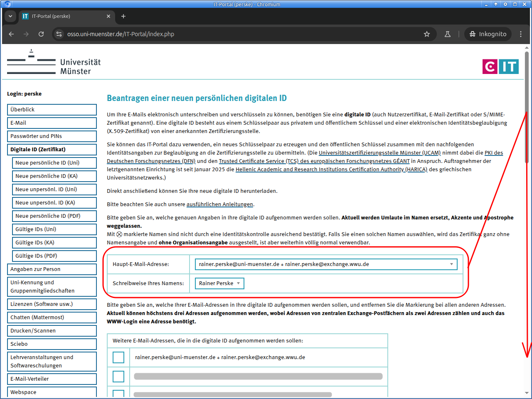Screen dimensions: 532x399
Task: Click the Universität Münster logo
Action: click(54, 62)
